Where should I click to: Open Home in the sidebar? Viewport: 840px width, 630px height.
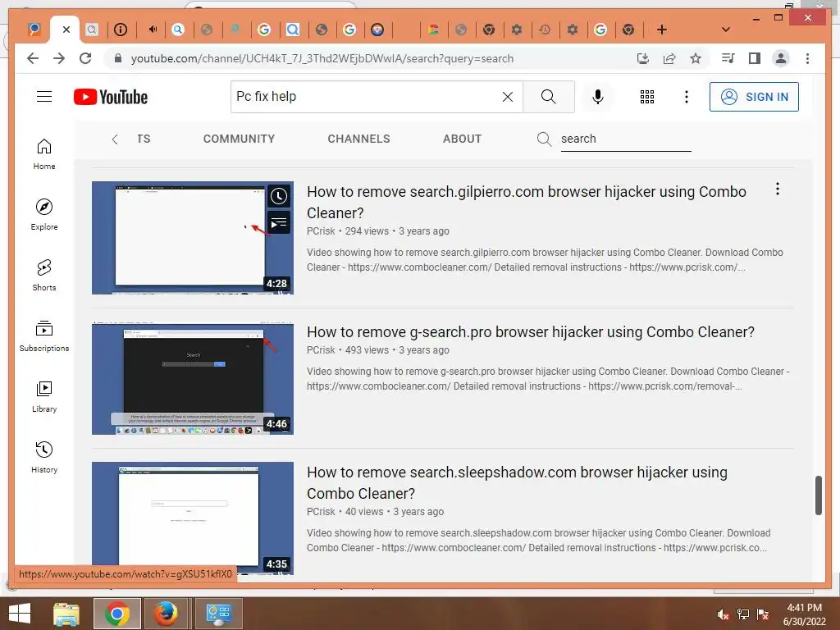click(x=44, y=154)
